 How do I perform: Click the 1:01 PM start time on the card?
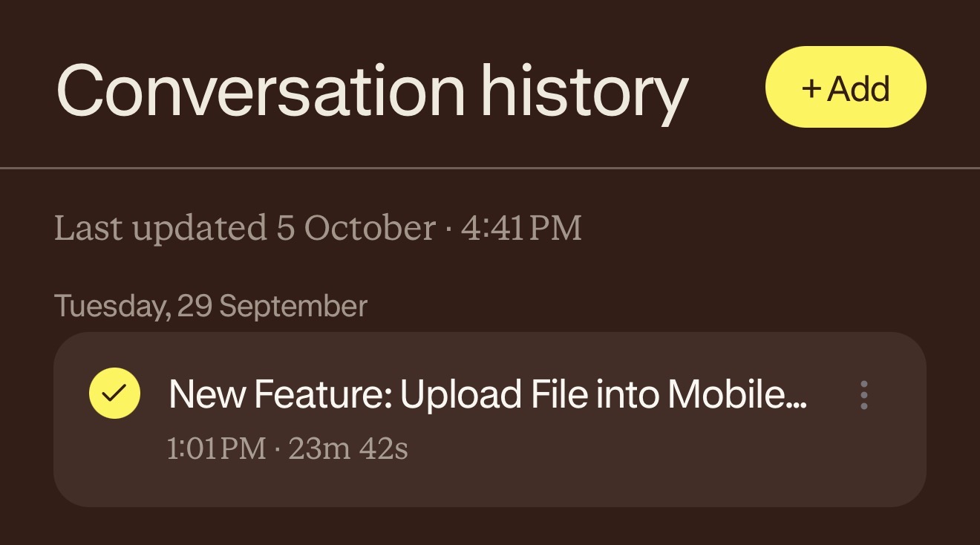pos(216,448)
